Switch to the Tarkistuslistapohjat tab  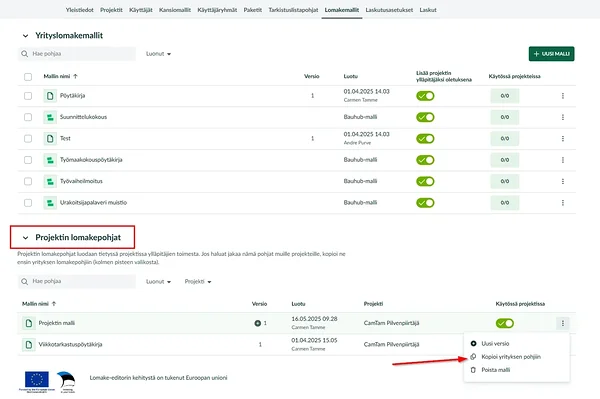point(293,10)
